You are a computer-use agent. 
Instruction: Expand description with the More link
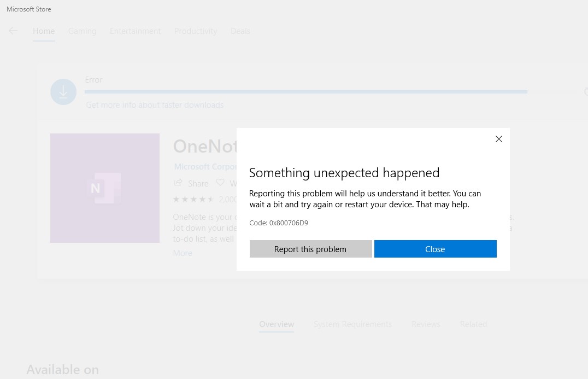tap(183, 253)
